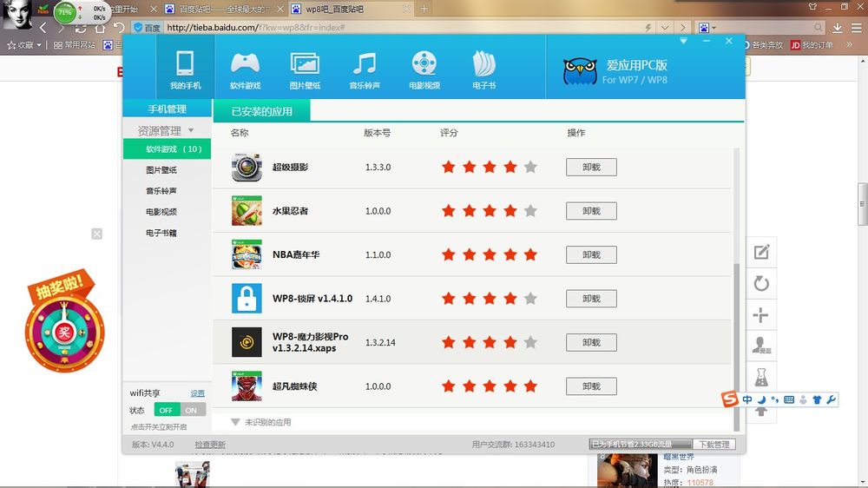Select 软件游戏 (10) in the sidebar
The image size is (868, 488).
168,149
